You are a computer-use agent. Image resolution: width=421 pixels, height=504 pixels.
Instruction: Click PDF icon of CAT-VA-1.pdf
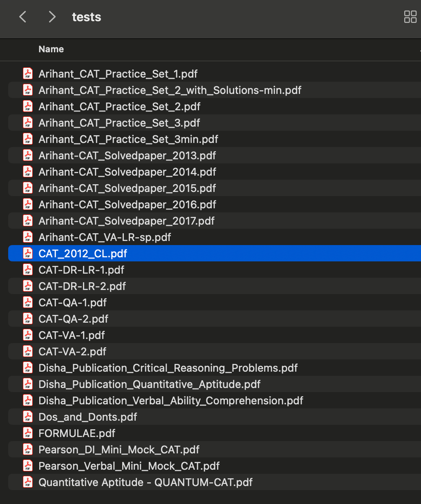28,335
